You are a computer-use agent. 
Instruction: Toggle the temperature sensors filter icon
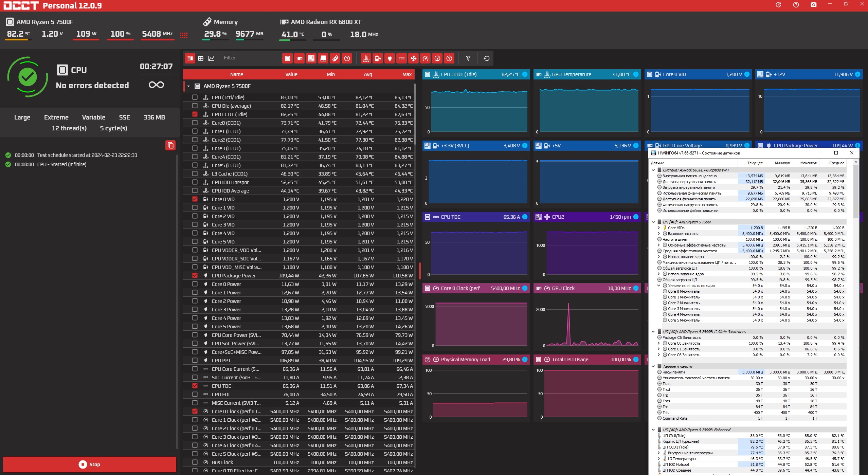pyautogui.click(x=366, y=58)
